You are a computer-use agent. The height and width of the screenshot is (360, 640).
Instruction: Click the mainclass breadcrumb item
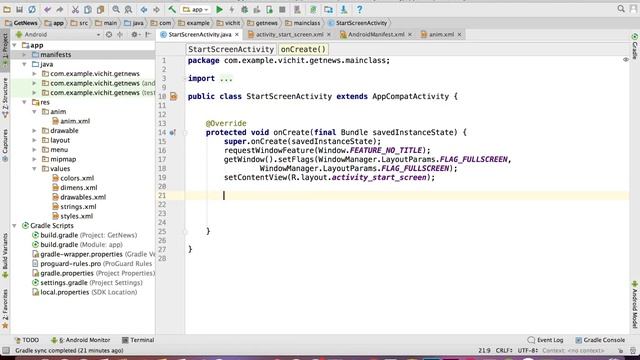[x=303, y=23]
